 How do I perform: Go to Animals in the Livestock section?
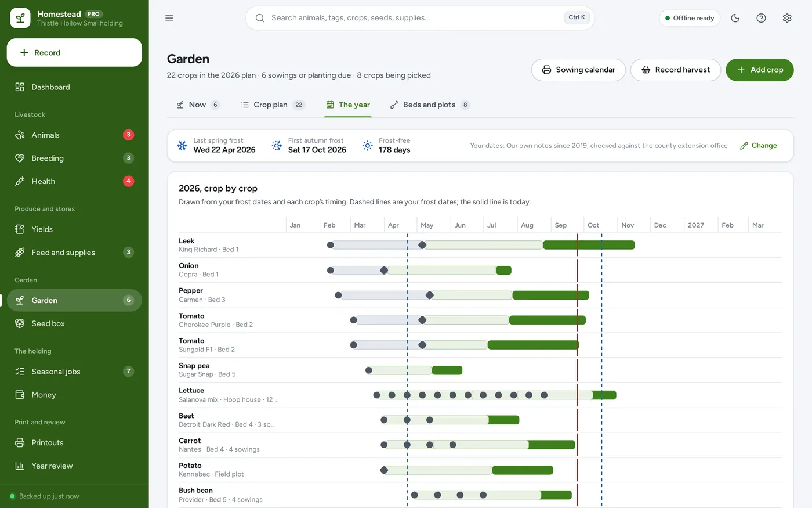74,135
